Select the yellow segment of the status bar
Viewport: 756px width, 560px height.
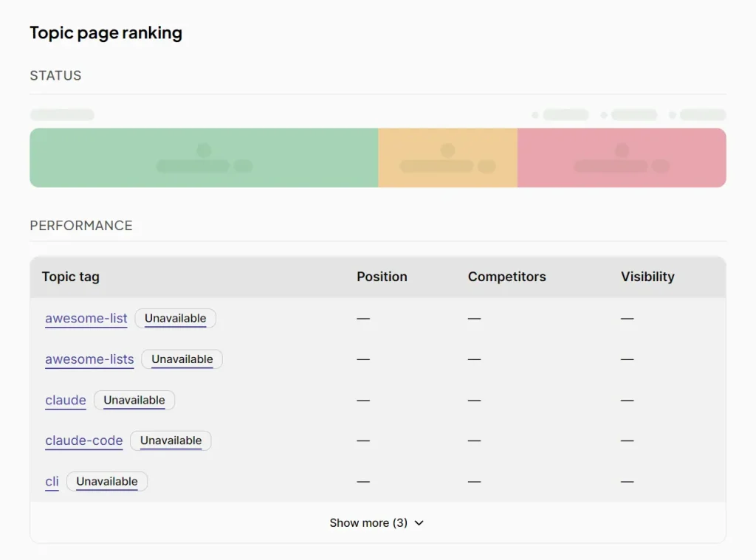[448, 157]
